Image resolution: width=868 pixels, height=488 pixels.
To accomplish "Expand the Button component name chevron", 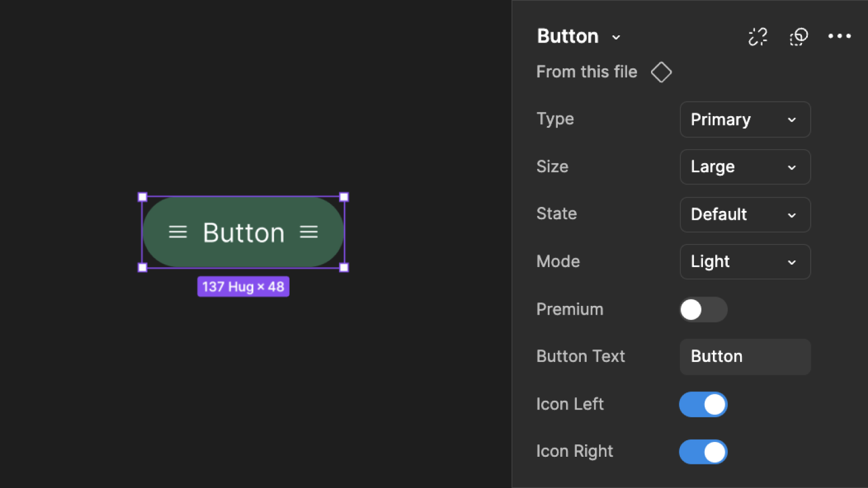I will 616,37.
